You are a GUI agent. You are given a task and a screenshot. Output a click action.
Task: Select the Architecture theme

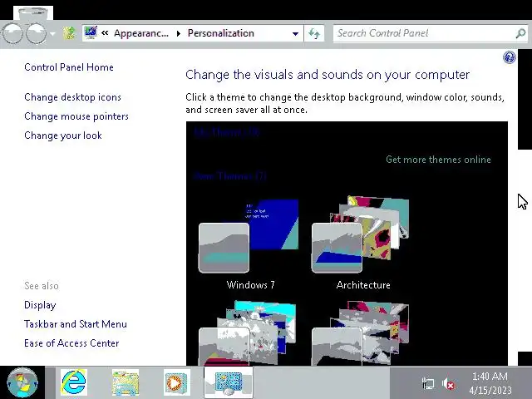[x=362, y=244]
